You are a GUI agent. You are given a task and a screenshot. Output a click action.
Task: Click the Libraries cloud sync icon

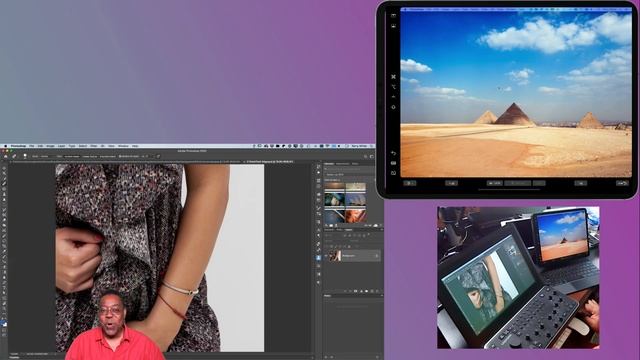[x=376, y=225]
